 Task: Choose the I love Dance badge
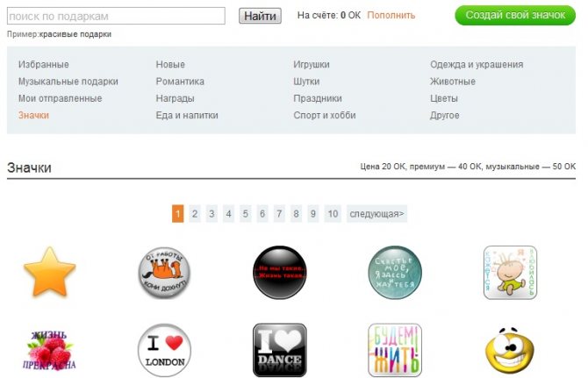pos(280,350)
